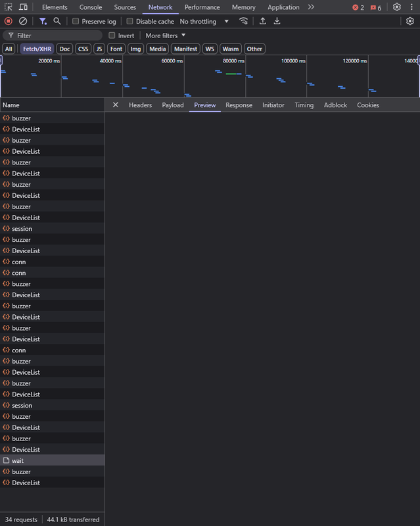Open the No throttling dropdown

pos(204,21)
